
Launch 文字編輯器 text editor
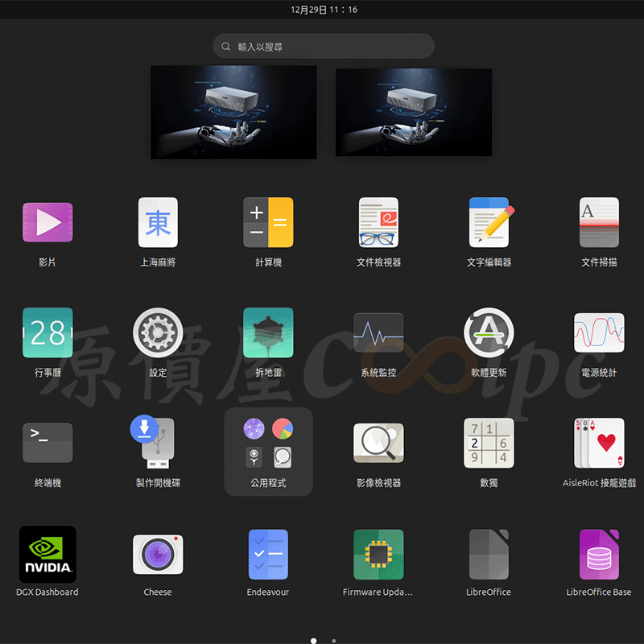coord(489,223)
